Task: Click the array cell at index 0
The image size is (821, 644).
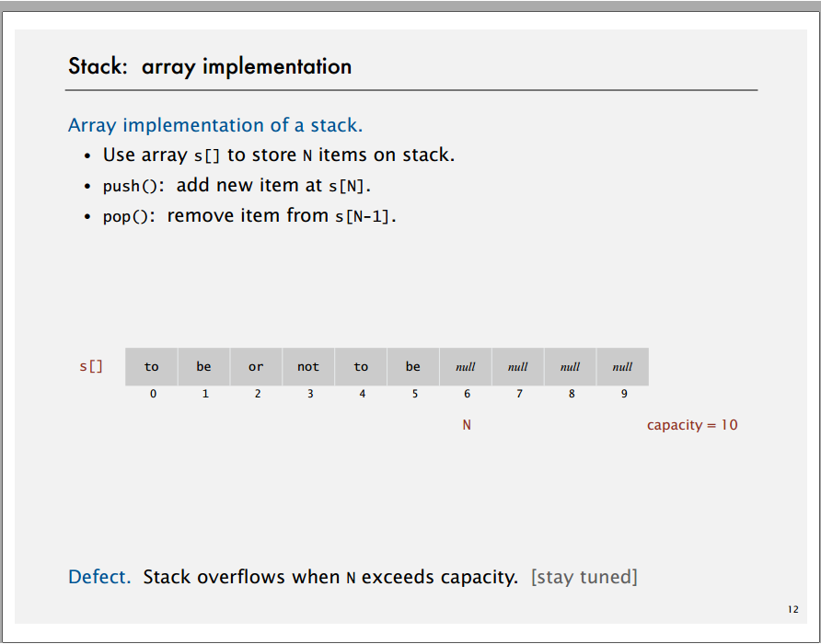Action: [x=151, y=366]
